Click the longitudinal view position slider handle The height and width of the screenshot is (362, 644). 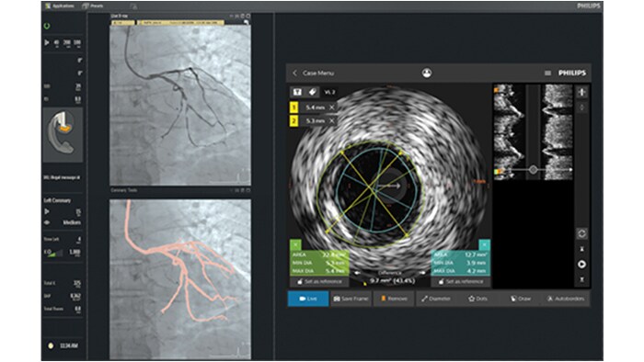[x=533, y=169]
